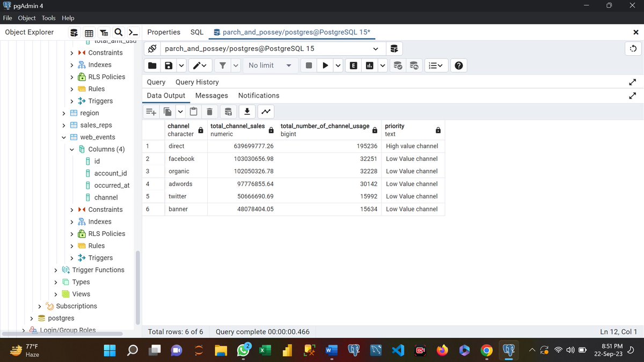644x362 pixels.
Task: Open the Object menu
Action: coord(27,18)
